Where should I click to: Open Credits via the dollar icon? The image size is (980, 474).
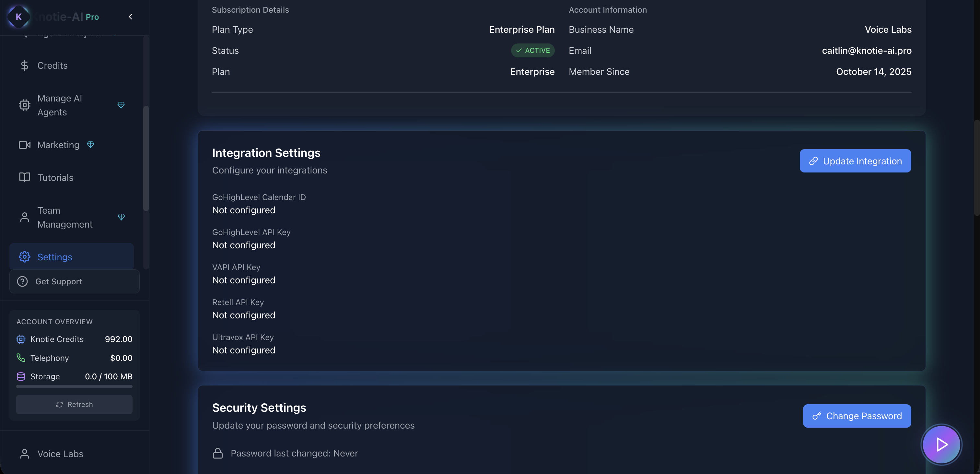click(24, 65)
